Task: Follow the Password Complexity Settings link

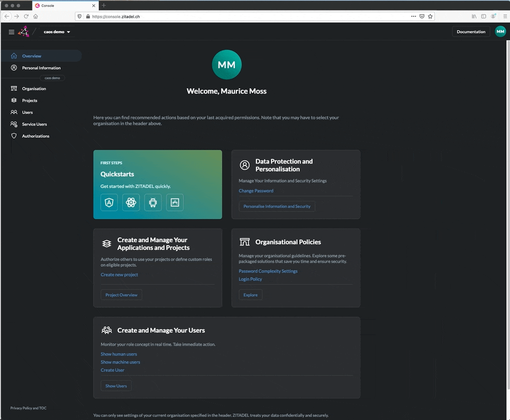Action: (268, 271)
